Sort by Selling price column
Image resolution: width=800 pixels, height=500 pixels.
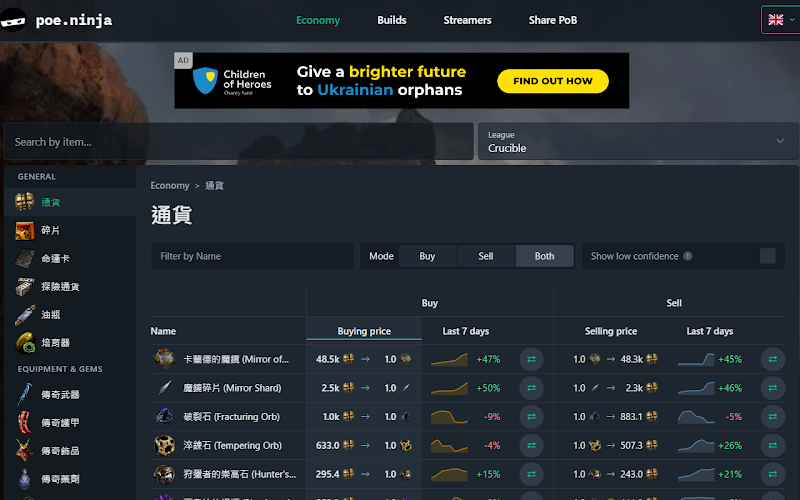611,331
